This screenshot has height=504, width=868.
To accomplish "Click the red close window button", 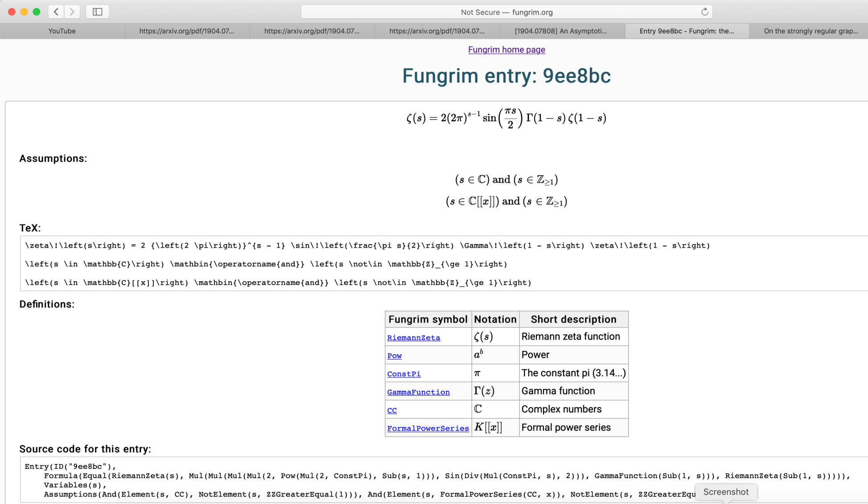I will (11, 12).
